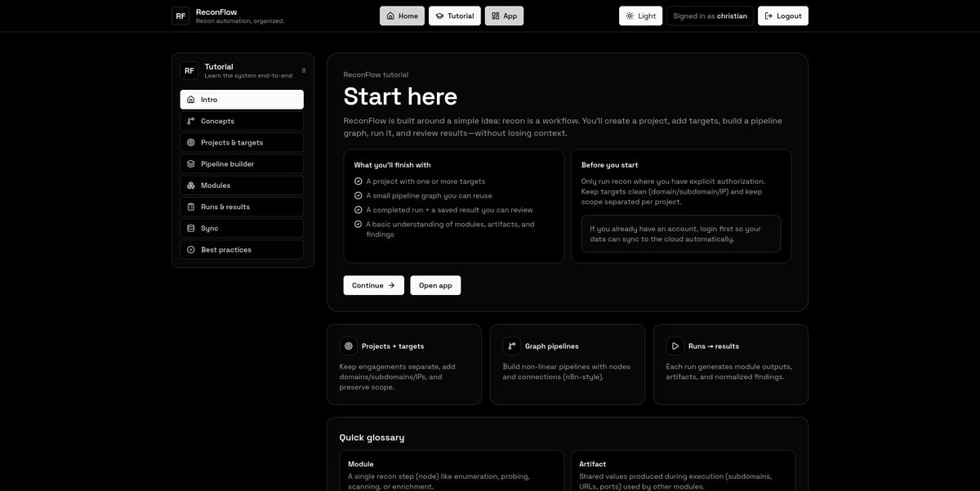Click the ReconFlow brand title
Image resolution: width=980 pixels, height=491 pixels.
(216, 11)
